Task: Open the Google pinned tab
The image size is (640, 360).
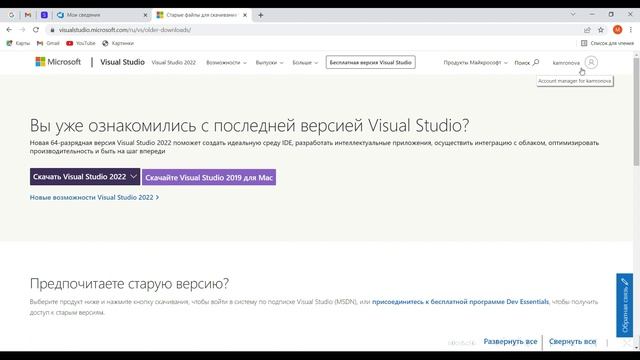Action: [11, 15]
